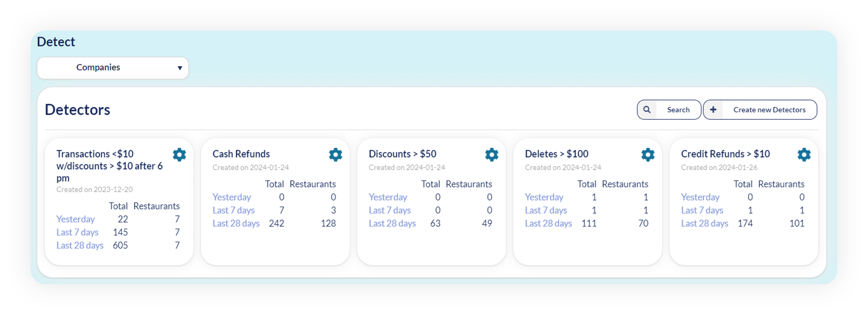
Task: Open settings gear on Cash Refunds card
Action: click(x=335, y=154)
